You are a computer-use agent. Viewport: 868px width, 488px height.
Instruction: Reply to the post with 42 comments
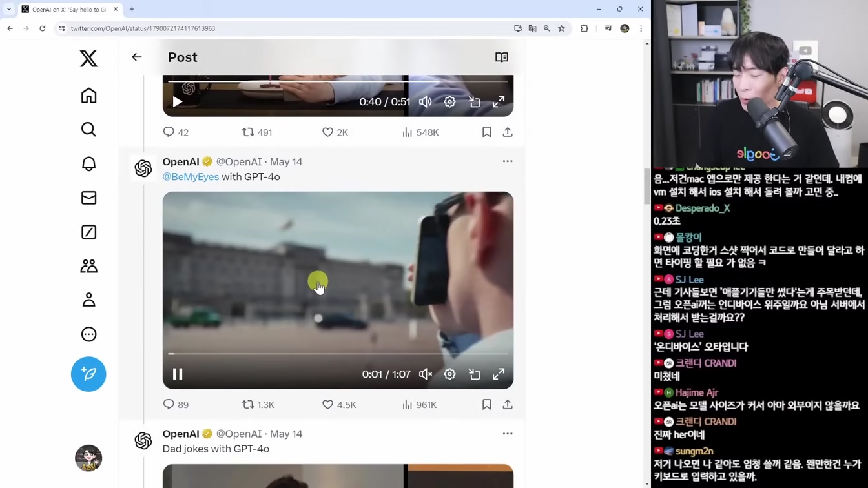[176, 132]
